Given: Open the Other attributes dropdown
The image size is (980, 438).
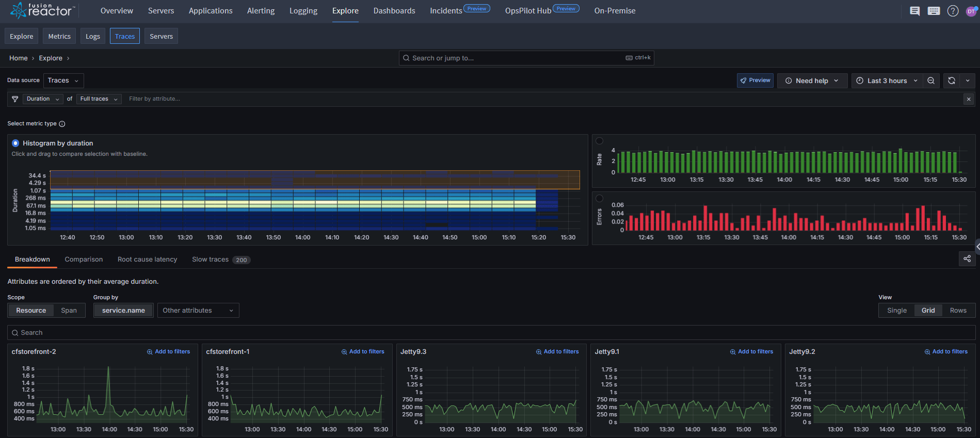Looking at the screenshot, I should click(x=198, y=311).
